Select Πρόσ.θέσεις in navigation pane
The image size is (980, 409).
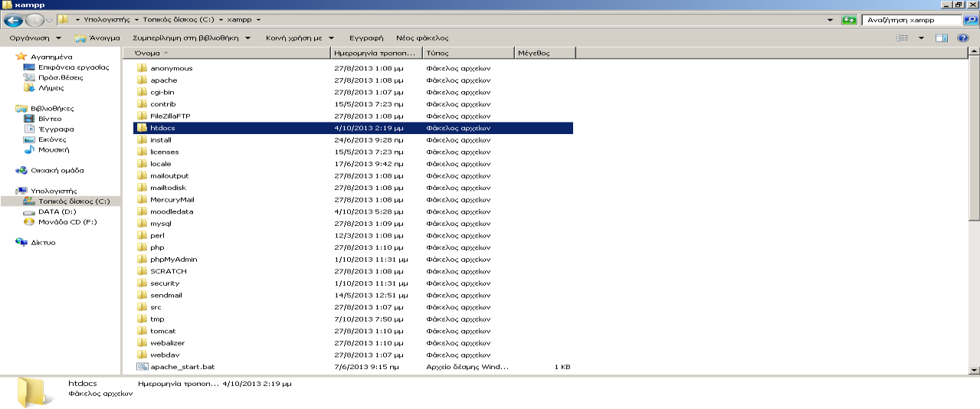[61, 77]
